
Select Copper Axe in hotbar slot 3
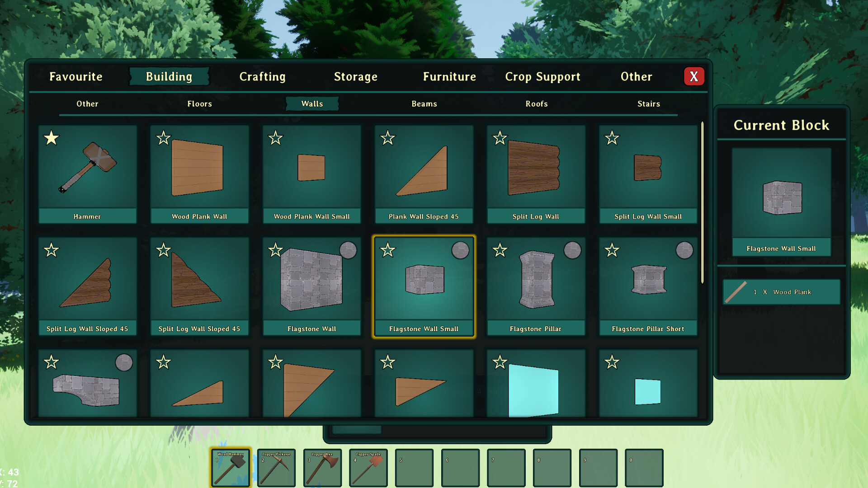tap(322, 468)
